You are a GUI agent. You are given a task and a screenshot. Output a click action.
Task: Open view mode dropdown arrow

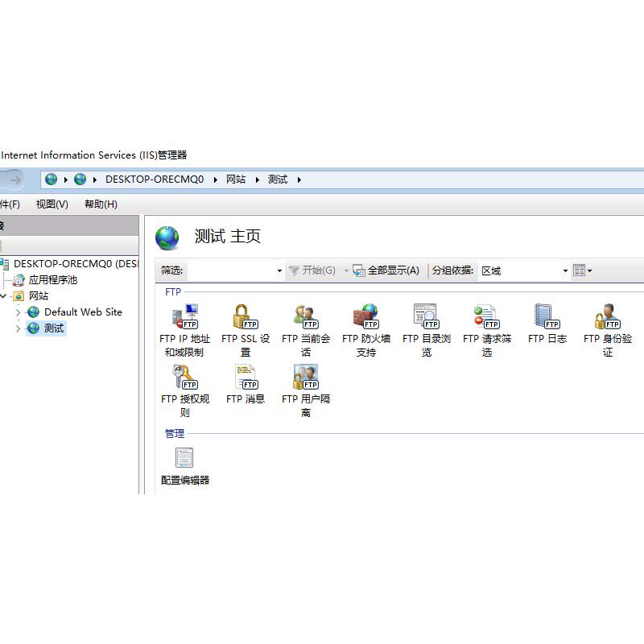click(x=590, y=270)
